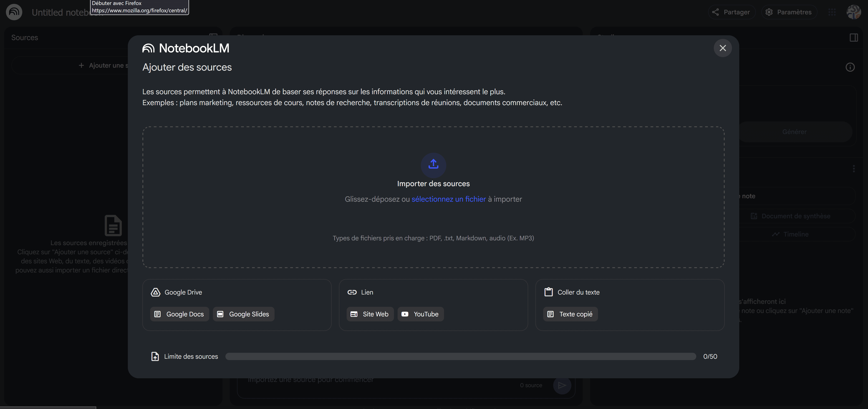
Task: Add a YouTube video source
Action: tap(421, 314)
